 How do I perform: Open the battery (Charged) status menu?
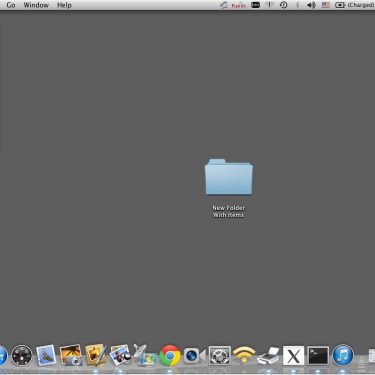pyautogui.click(x=354, y=5)
